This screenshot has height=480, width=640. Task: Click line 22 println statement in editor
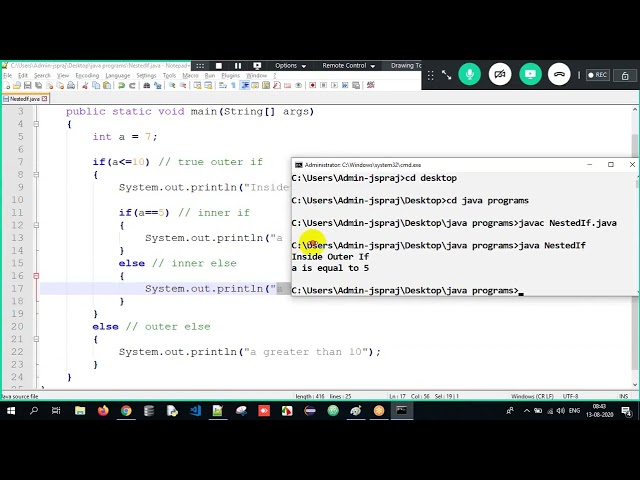click(x=249, y=352)
